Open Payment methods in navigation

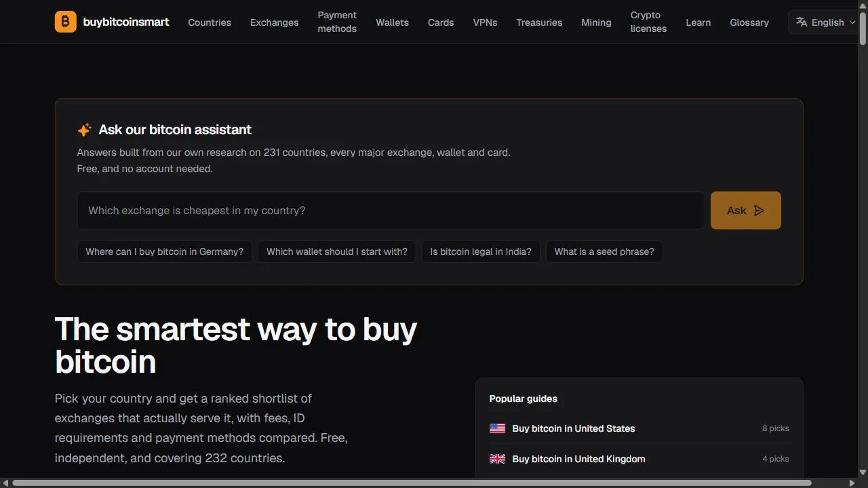[337, 22]
